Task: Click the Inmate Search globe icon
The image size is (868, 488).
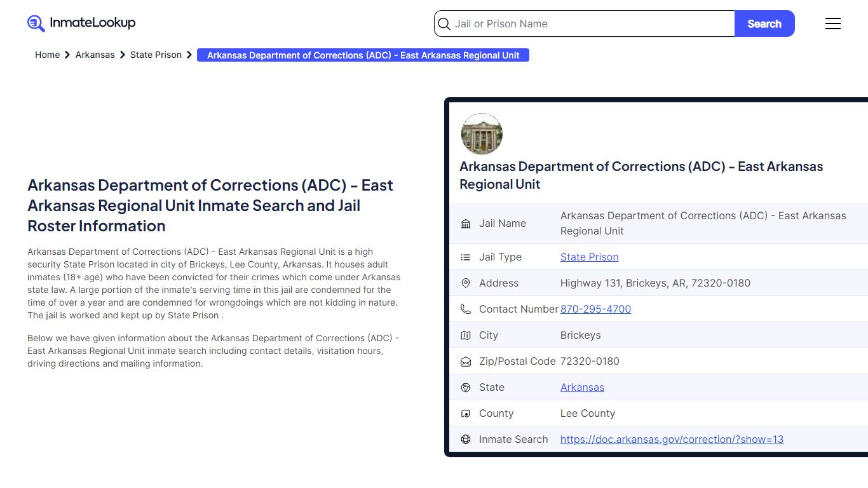Action: pyautogui.click(x=466, y=440)
